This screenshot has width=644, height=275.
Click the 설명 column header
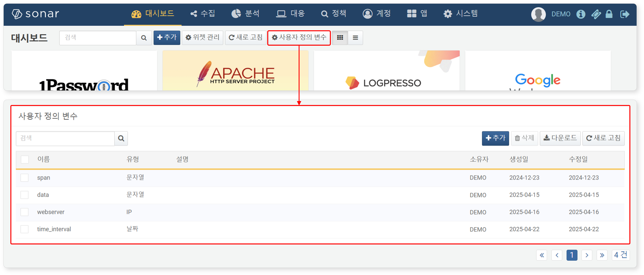[x=182, y=159]
